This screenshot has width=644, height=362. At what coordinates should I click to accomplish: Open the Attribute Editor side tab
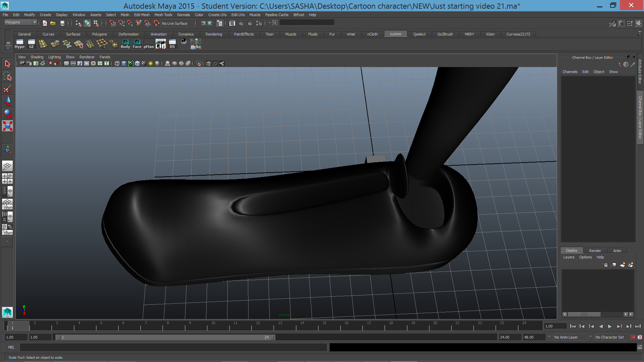coord(640,71)
